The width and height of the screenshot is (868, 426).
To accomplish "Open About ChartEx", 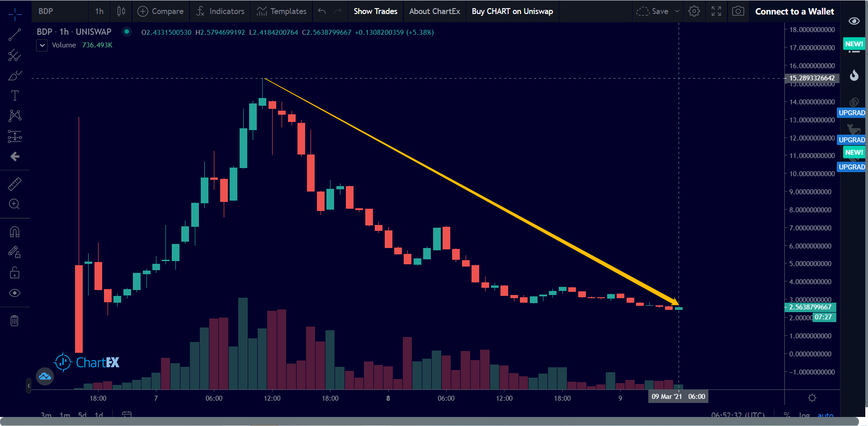I will click(x=434, y=11).
